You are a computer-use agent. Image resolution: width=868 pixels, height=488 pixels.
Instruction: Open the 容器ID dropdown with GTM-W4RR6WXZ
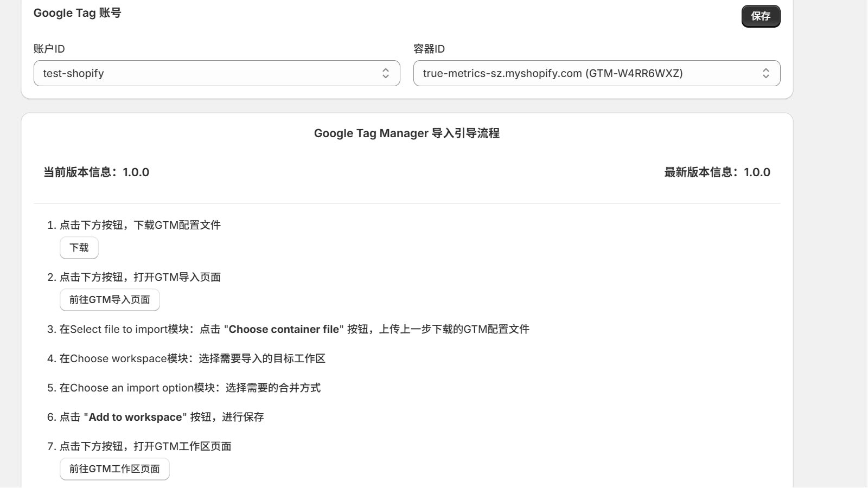click(597, 73)
